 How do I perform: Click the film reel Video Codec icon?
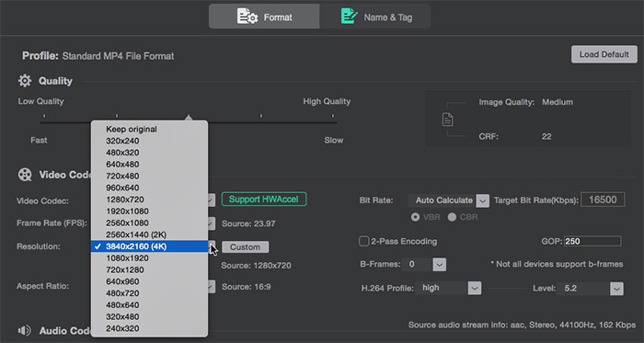25,175
